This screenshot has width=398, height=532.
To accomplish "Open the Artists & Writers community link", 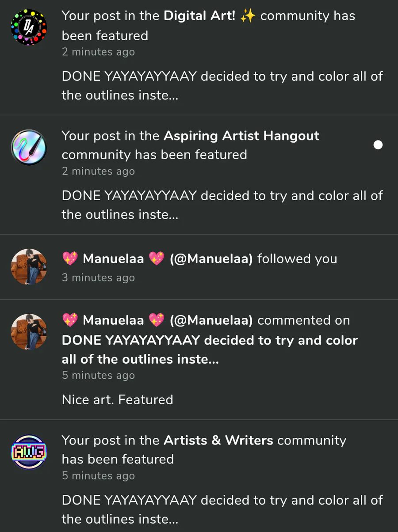I will click(218, 441).
